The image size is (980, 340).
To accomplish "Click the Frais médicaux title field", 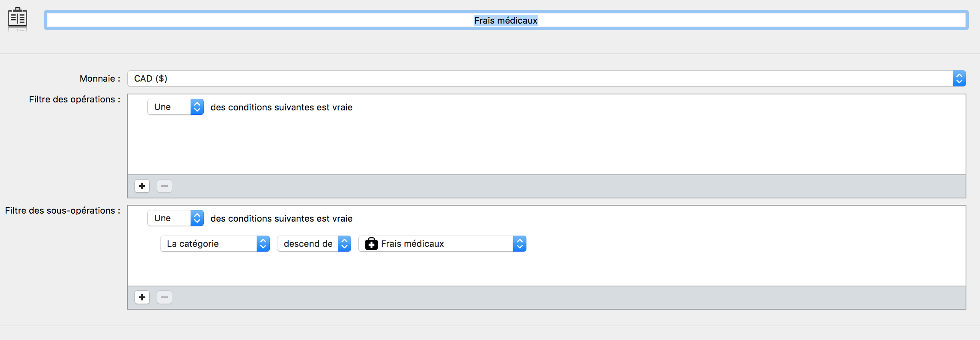I will coord(506,20).
